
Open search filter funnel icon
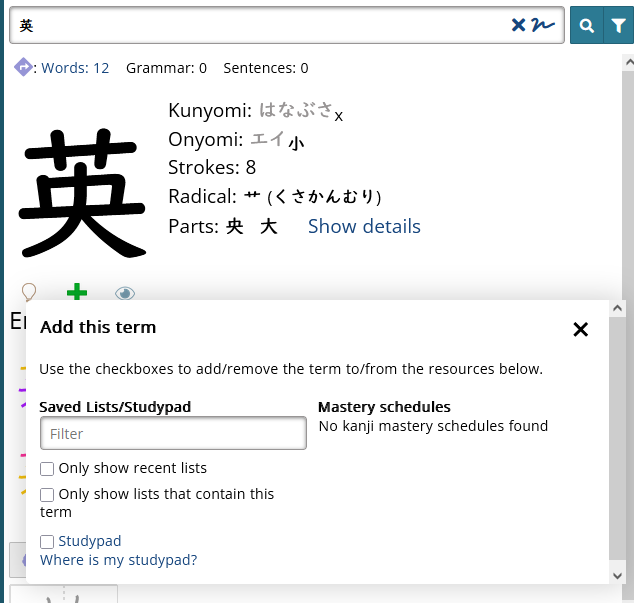[618, 25]
